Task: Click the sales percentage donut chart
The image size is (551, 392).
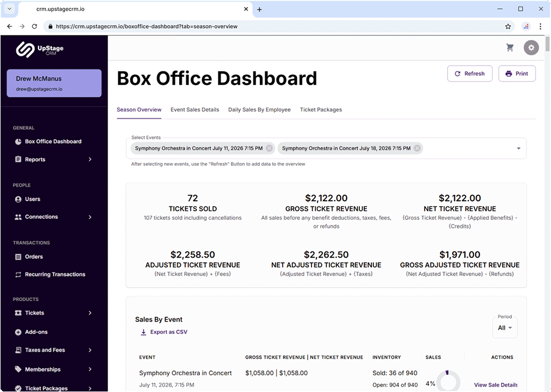Action: point(448,381)
